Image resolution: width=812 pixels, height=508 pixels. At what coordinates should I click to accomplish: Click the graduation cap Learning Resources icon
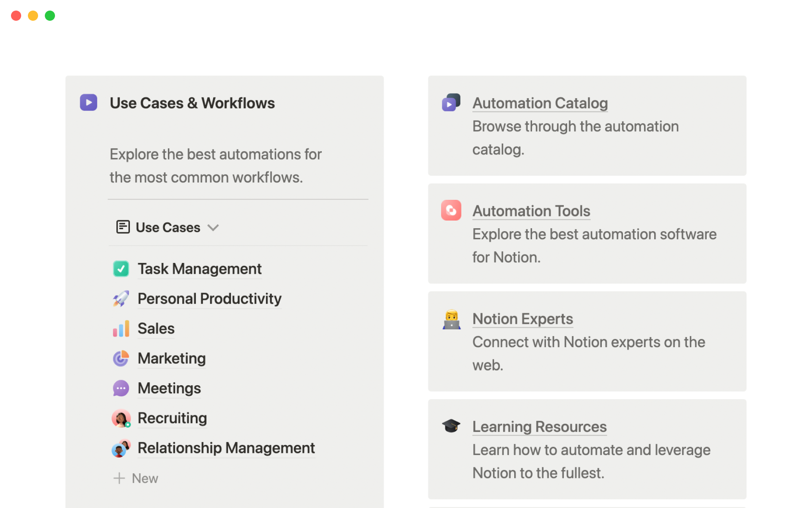pos(451,426)
